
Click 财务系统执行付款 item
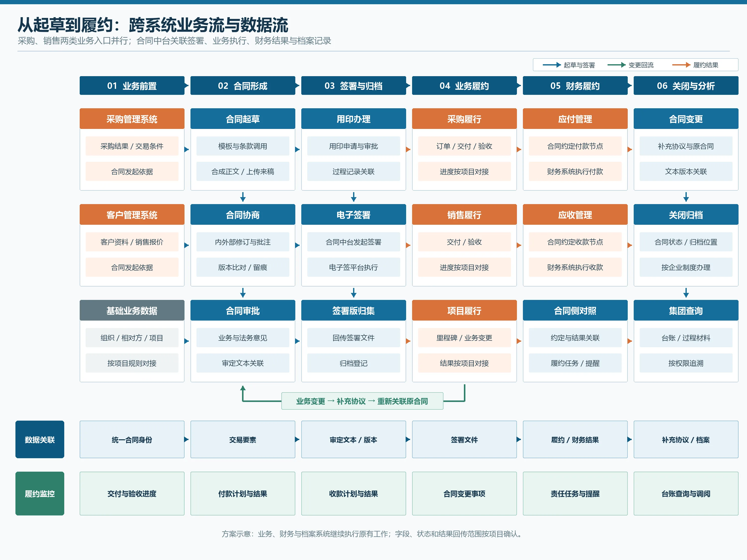tap(575, 171)
